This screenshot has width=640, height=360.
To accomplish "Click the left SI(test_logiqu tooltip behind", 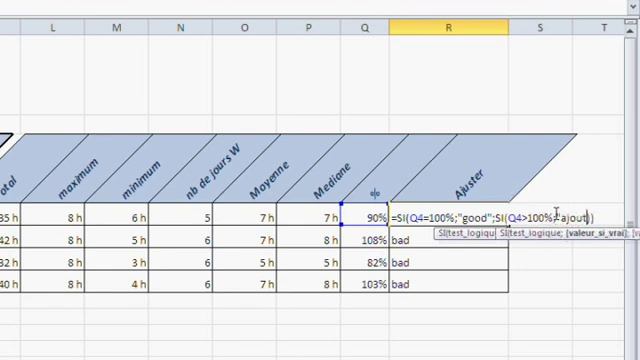I will point(465,233).
